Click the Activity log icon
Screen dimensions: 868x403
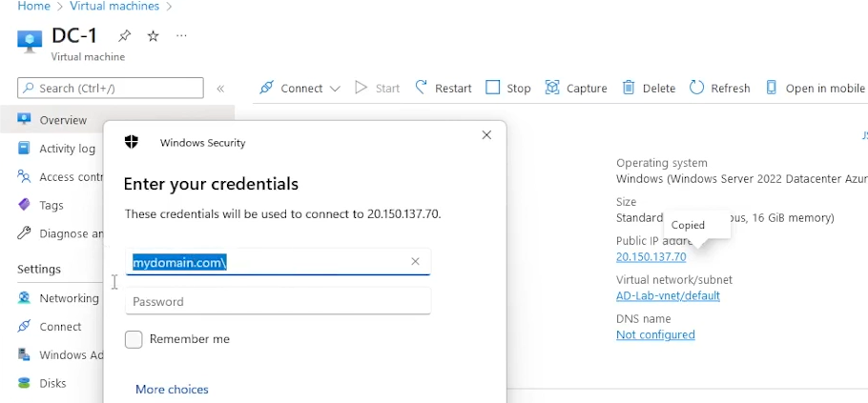(x=24, y=149)
